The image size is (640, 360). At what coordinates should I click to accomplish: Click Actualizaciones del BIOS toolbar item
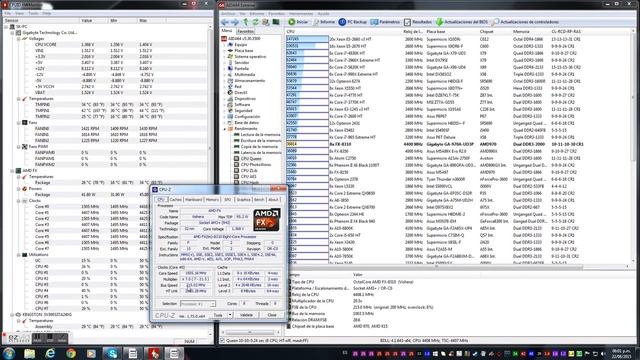pos(462,22)
